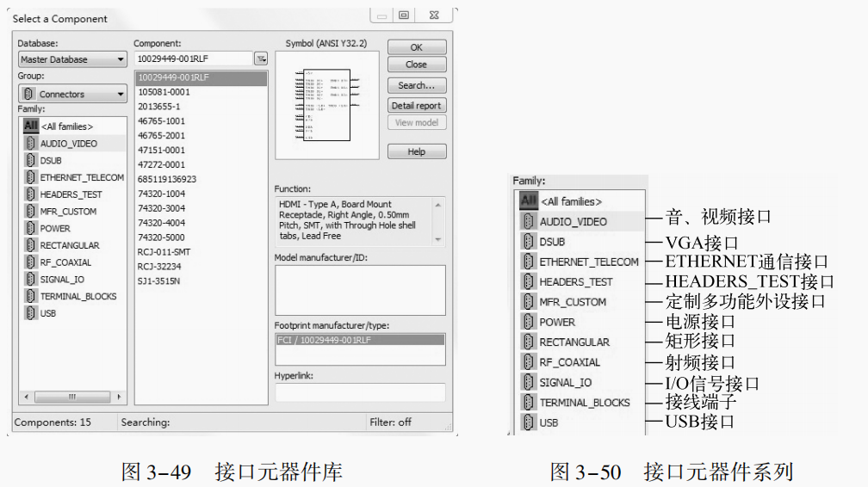Click the Function box scroll-down arrow

point(437,239)
